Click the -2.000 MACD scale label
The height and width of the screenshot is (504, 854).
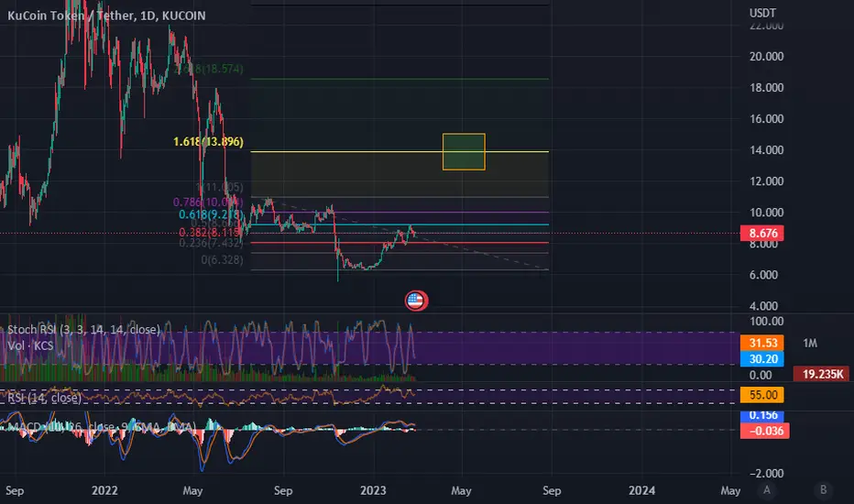[x=766, y=473]
